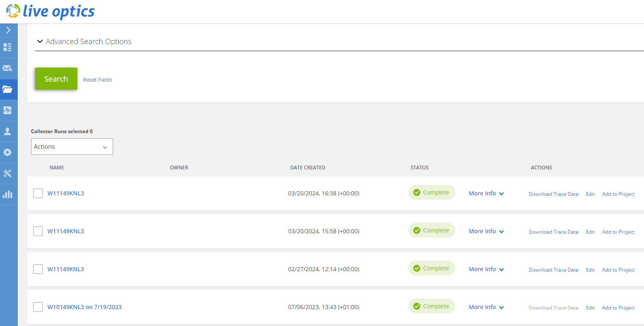Image resolution: width=644 pixels, height=326 pixels.
Task: Click the green Search button
Action: [x=56, y=79]
